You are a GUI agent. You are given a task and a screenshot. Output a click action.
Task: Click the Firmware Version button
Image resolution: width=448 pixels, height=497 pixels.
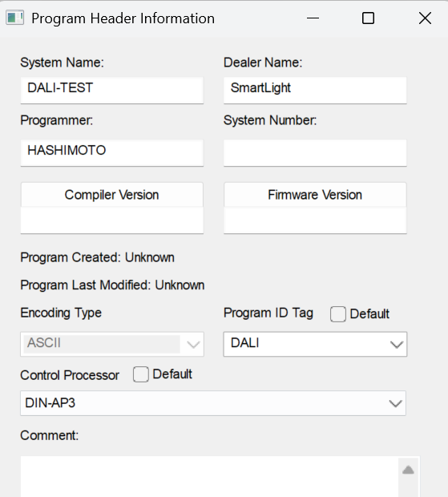tap(315, 195)
